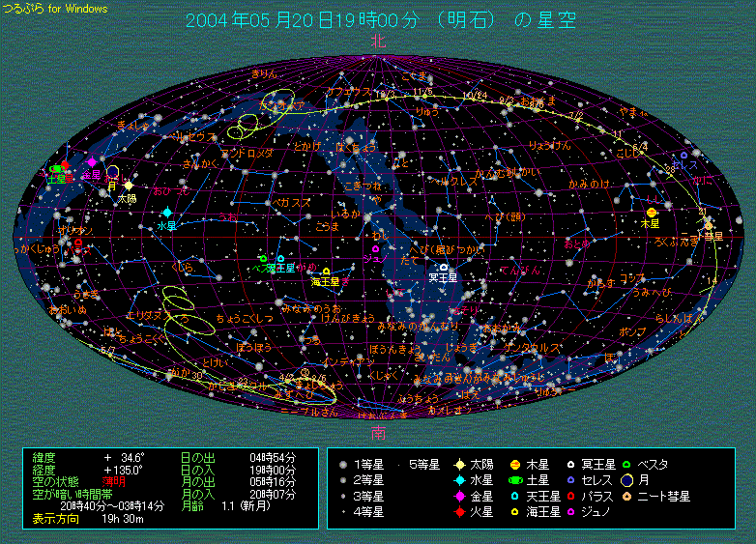
Task: Click the sunrise time 04時54分
Action: (x=273, y=458)
